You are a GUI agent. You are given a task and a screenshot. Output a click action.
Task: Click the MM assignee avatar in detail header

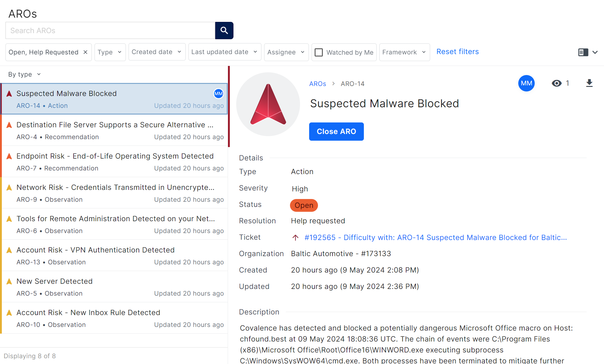[526, 83]
